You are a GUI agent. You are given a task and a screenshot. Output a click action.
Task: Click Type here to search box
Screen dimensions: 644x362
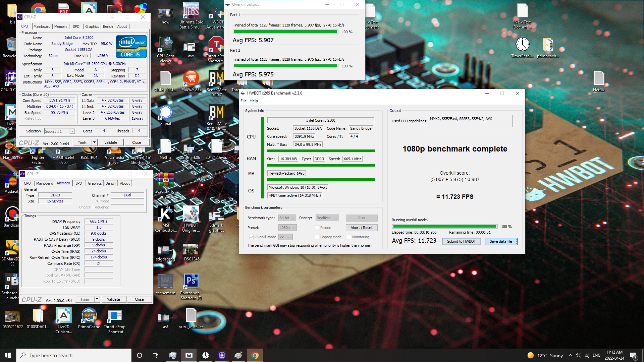coord(74,355)
